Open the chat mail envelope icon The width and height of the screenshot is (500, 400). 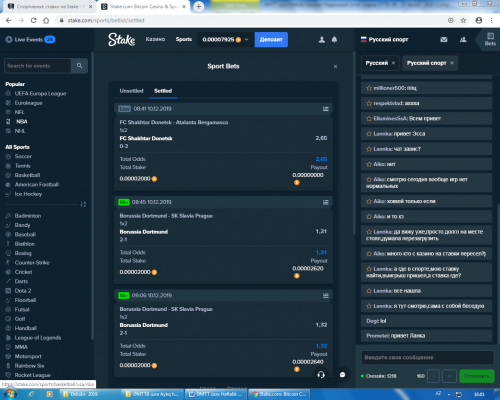(x=444, y=40)
